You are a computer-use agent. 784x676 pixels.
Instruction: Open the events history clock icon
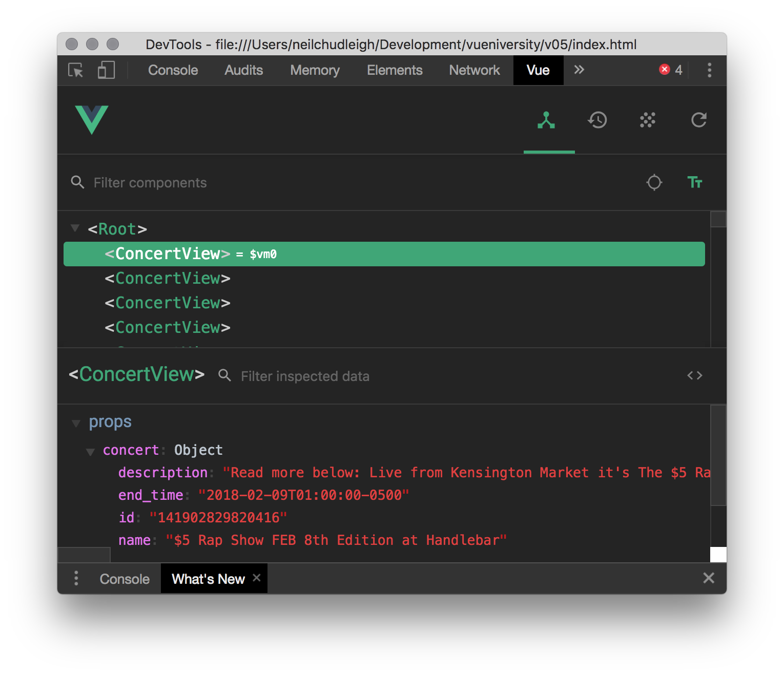coord(596,121)
